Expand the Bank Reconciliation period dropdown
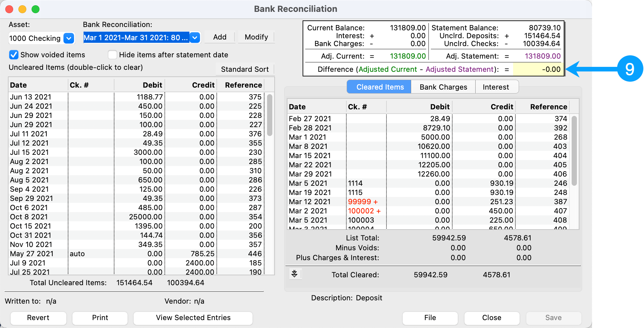 pos(195,38)
